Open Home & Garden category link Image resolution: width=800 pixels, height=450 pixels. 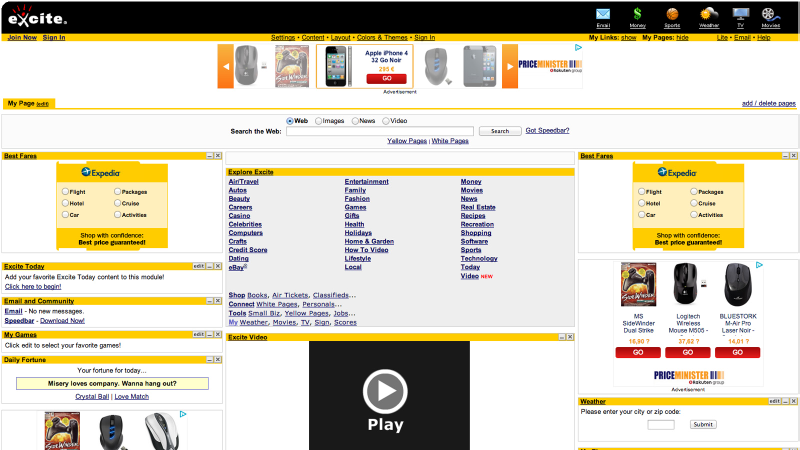coord(369,241)
